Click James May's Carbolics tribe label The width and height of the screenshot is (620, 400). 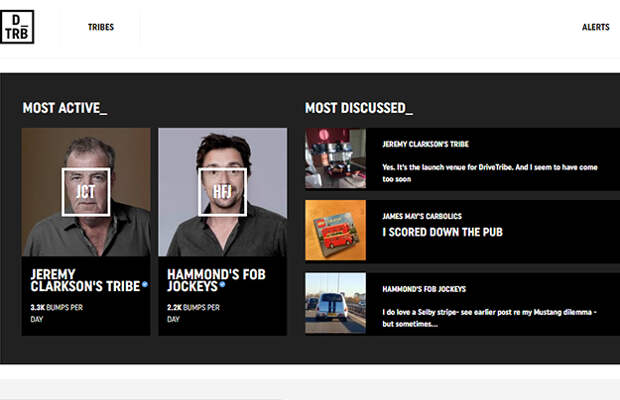coord(422,216)
